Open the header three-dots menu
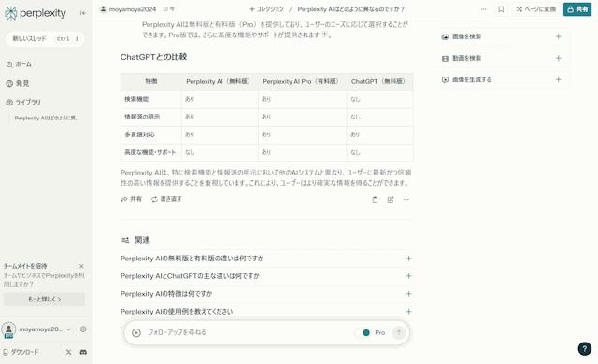 (484, 9)
